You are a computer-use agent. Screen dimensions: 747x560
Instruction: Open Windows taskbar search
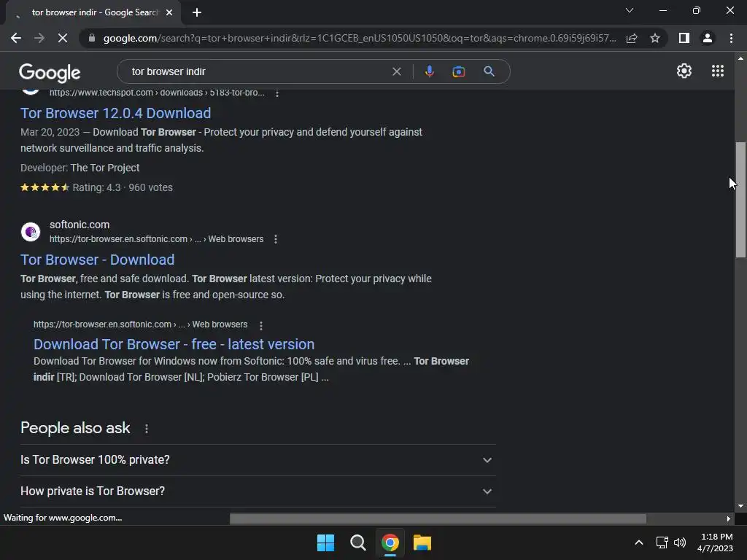(x=357, y=542)
